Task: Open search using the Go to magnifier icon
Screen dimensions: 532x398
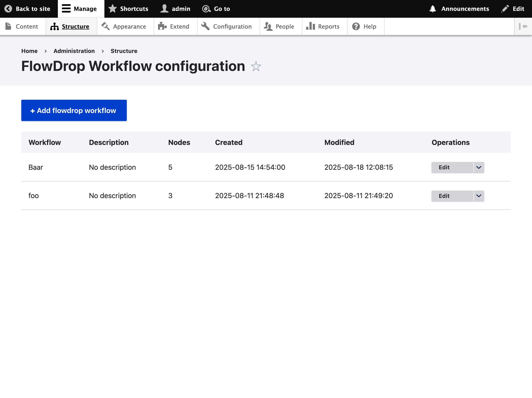Action: coord(206,8)
